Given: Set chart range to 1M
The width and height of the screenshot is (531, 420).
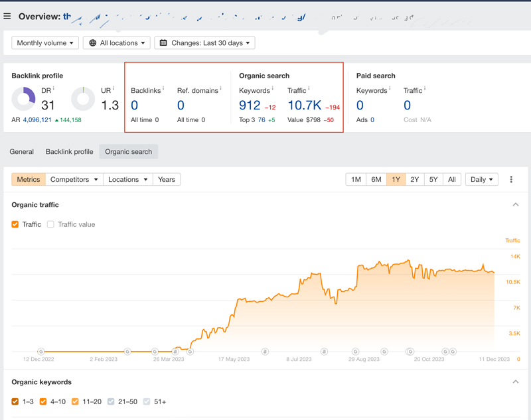Looking at the screenshot, I should click(356, 179).
